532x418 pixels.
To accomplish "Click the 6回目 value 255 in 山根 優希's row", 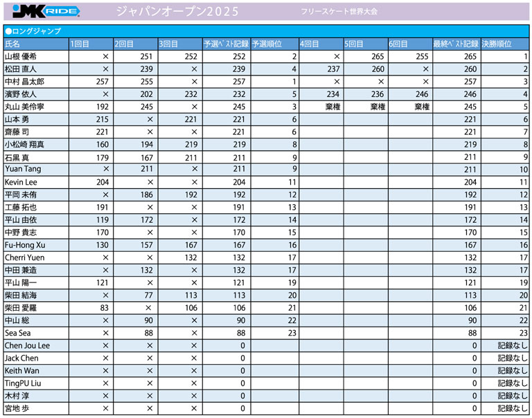I will click(422, 57).
